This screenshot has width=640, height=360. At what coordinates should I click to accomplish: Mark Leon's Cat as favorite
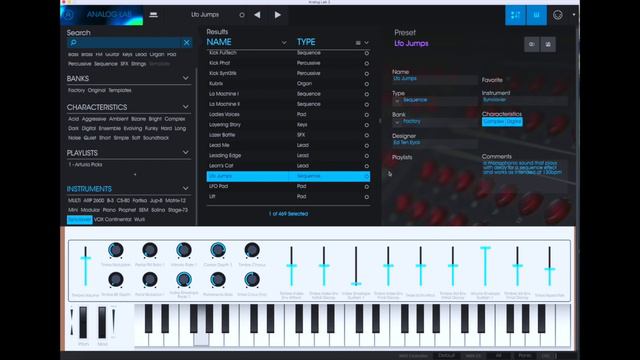point(367,166)
